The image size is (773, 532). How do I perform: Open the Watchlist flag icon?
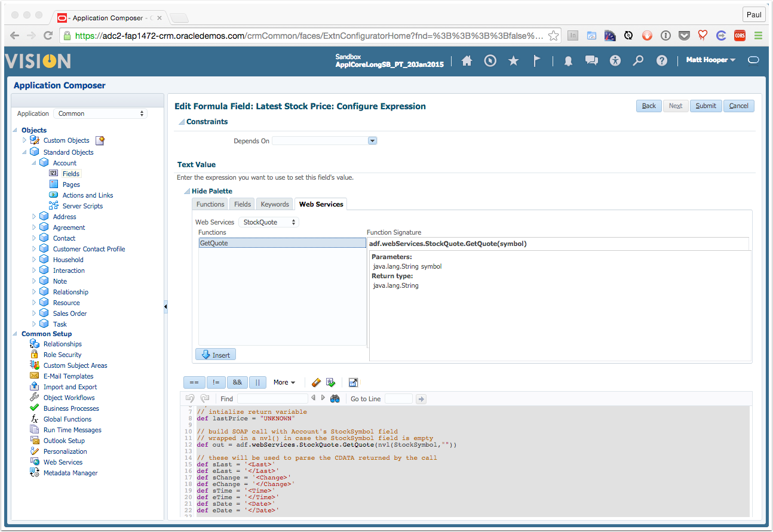(536, 60)
